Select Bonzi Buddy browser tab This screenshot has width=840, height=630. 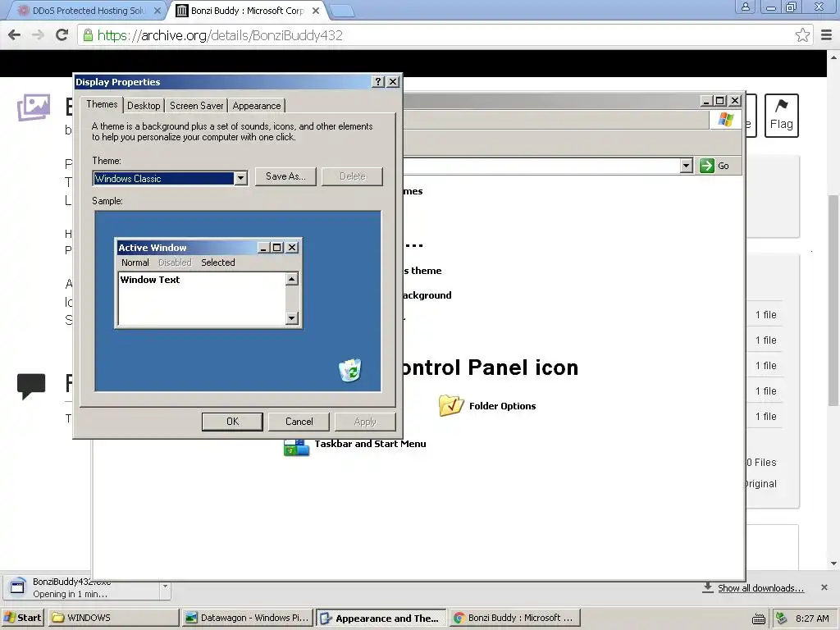coord(248,10)
